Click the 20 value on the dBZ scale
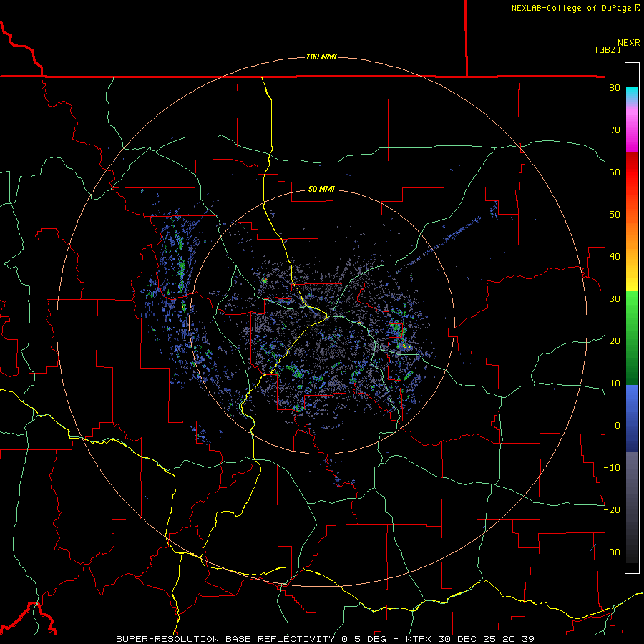 pyautogui.click(x=615, y=341)
